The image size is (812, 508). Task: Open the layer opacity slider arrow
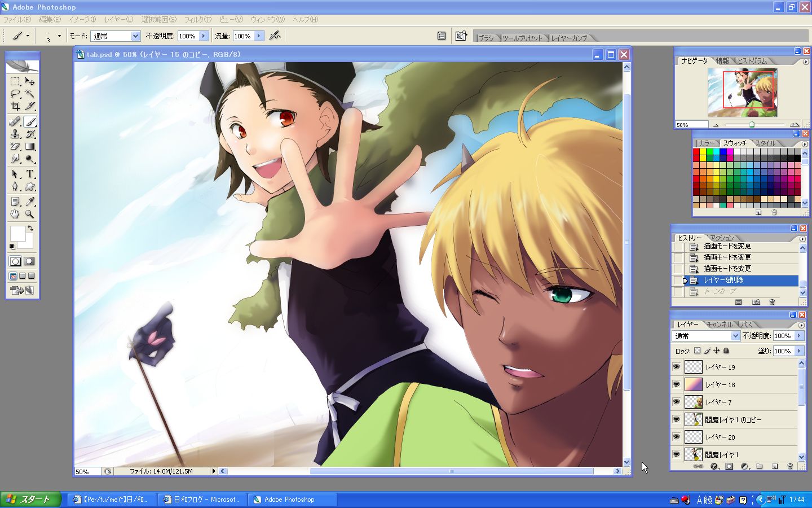799,336
